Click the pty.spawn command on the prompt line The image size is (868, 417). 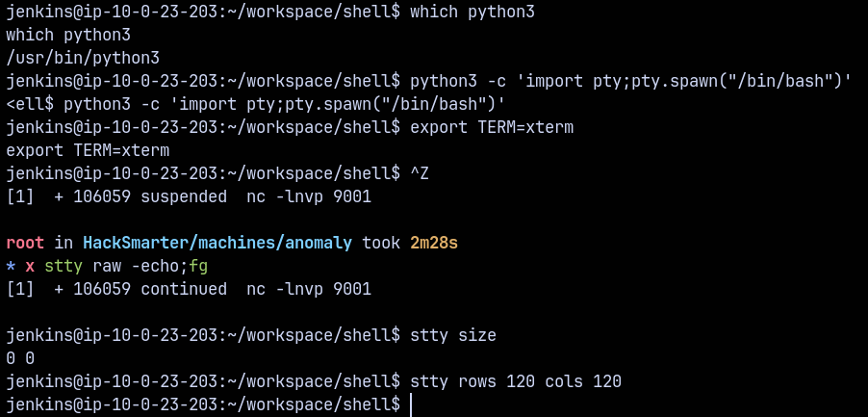coord(630,81)
